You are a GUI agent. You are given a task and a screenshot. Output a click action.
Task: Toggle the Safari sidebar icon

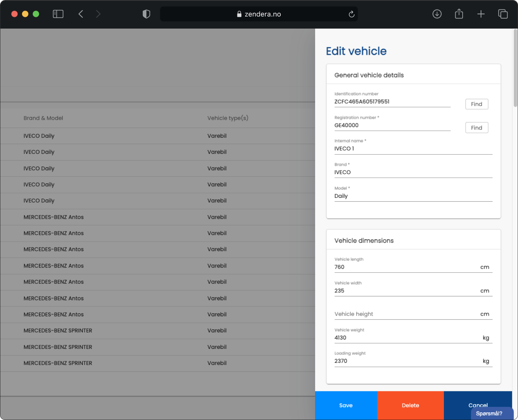pos(58,14)
